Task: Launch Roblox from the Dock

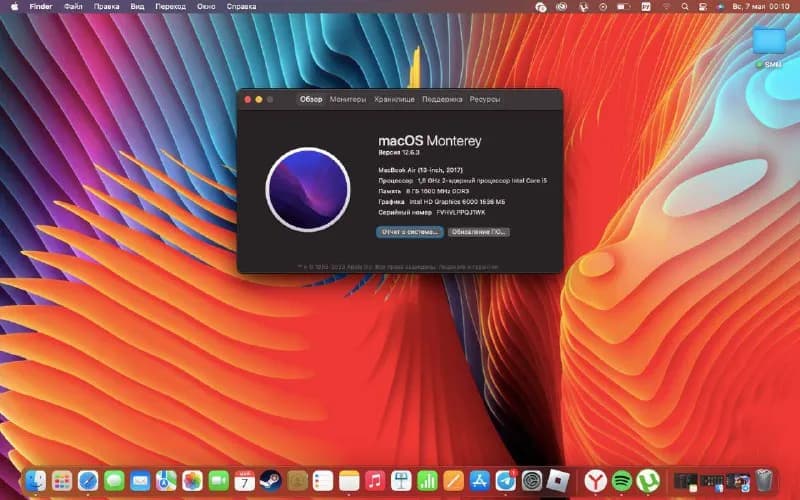Action: point(558,481)
